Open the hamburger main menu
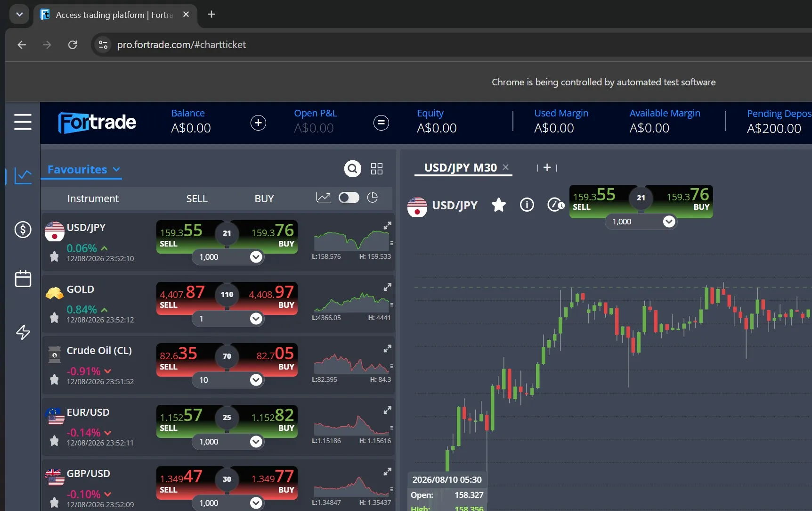Image resolution: width=812 pixels, height=511 pixels. click(23, 122)
